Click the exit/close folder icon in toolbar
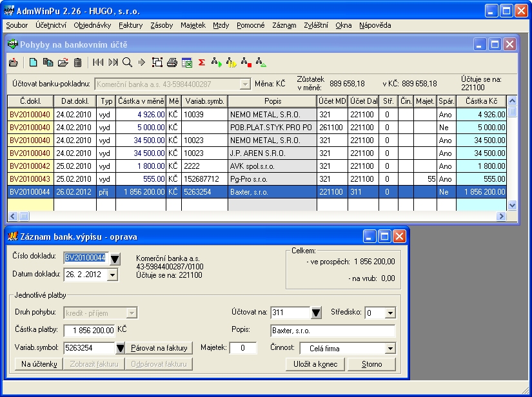Image resolution: width=532 pixels, height=397 pixels. pyautogui.click(x=14, y=63)
